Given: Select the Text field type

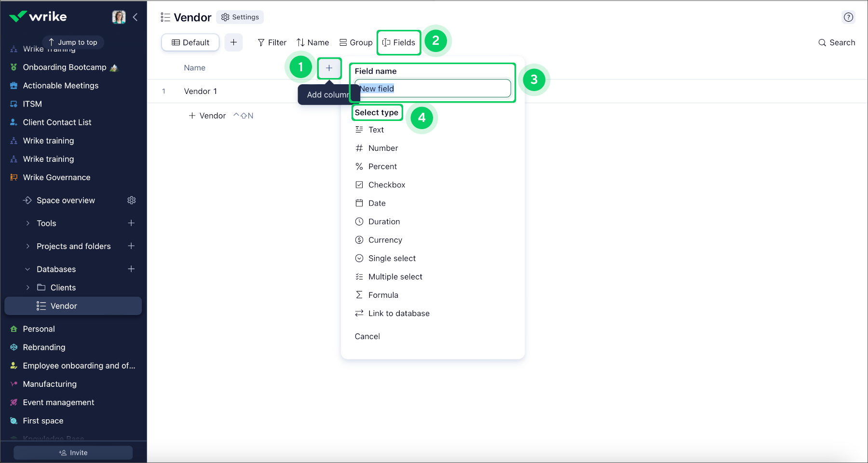Looking at the screenshot, I should (376, 129).
